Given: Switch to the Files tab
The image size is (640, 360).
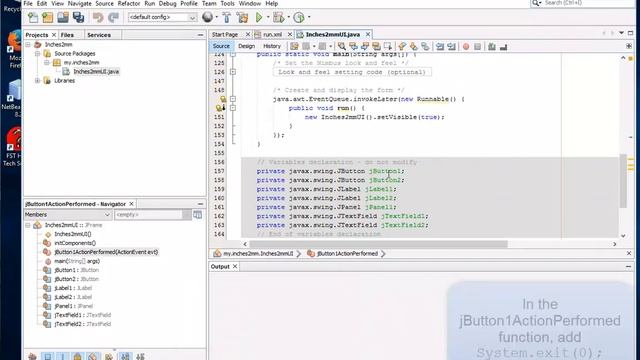Looking at the screenshot, I should (67, 35).
